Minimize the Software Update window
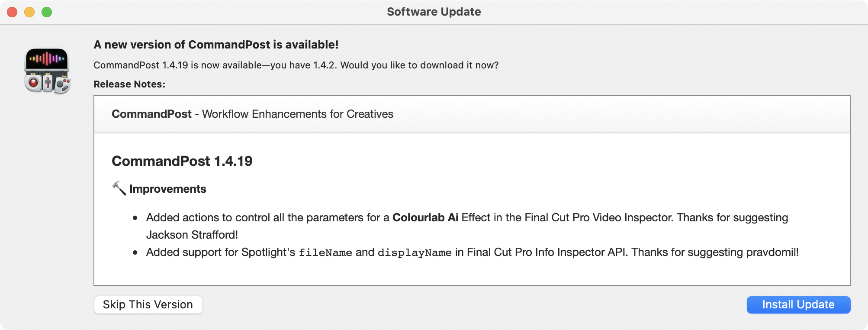 pyautogui.click(x=29, y=12)
